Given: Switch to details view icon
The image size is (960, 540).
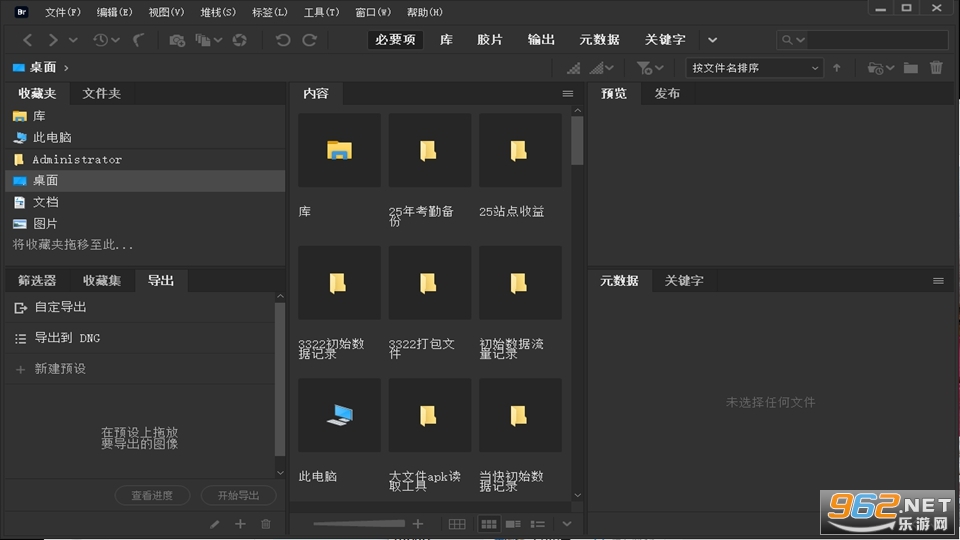Looking at the screenshot, I should pos(513,524).
